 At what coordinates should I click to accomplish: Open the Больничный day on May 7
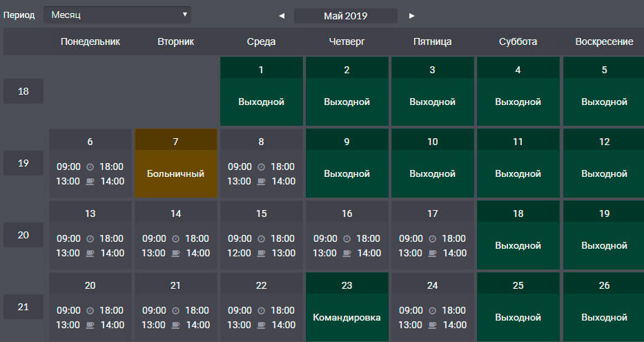point(176,163)
